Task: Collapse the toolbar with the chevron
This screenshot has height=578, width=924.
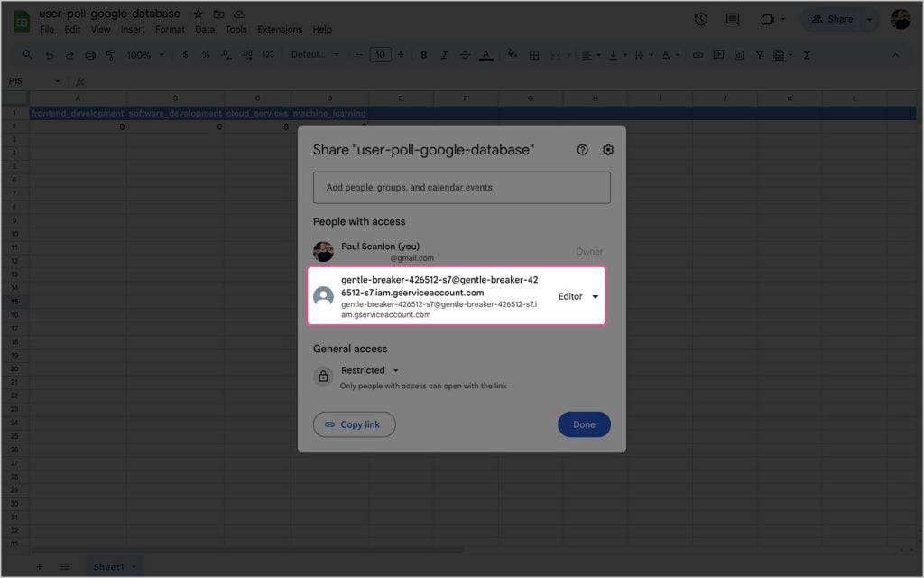Action: tap(895, 55)
